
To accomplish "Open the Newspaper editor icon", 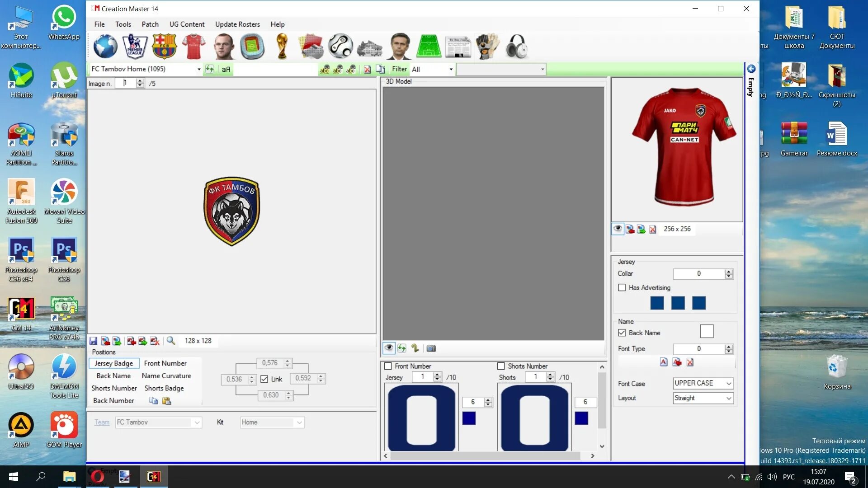I will [458, 47].
